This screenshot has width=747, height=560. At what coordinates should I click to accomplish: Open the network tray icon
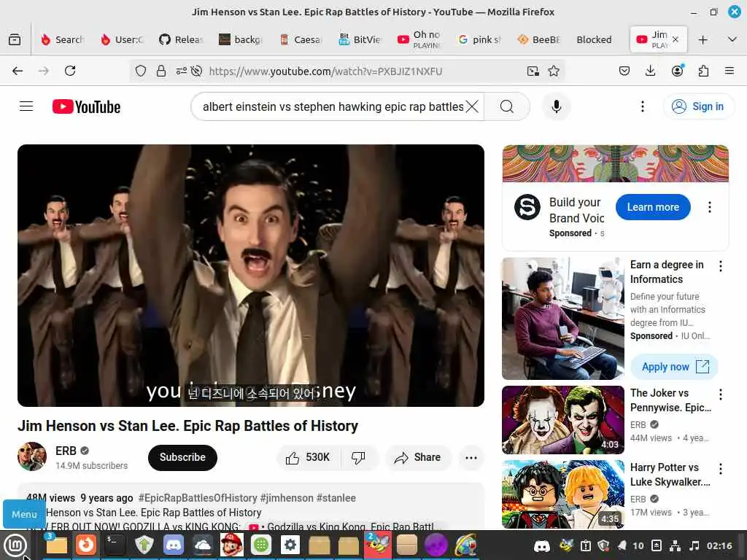pos(675,545)
